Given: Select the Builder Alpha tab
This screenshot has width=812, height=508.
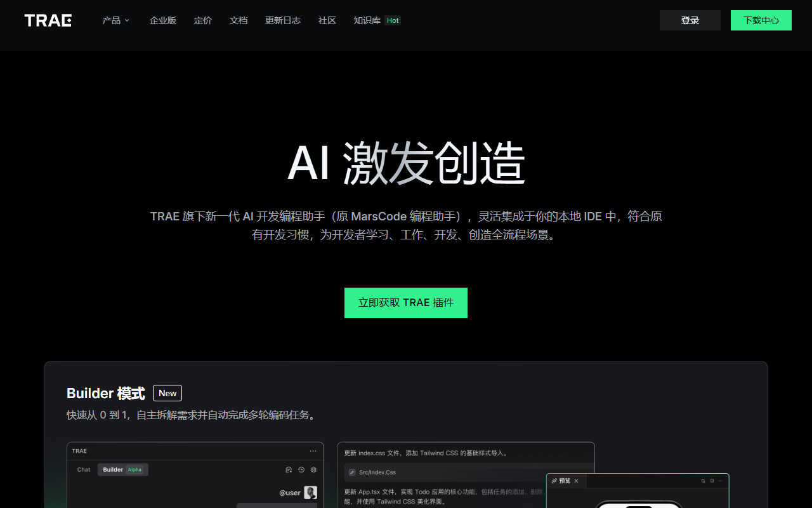Looking at the screenshot, I should (x=123, y=470).
